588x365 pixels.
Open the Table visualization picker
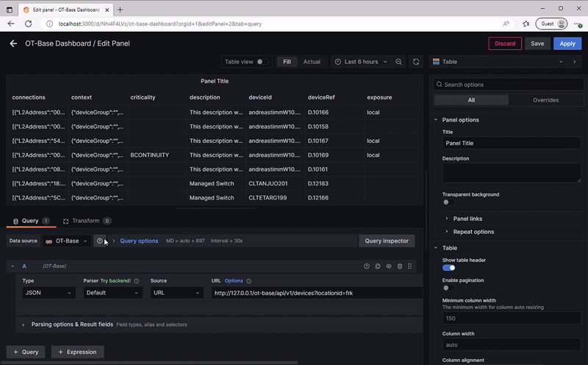[x=498, y=62]
